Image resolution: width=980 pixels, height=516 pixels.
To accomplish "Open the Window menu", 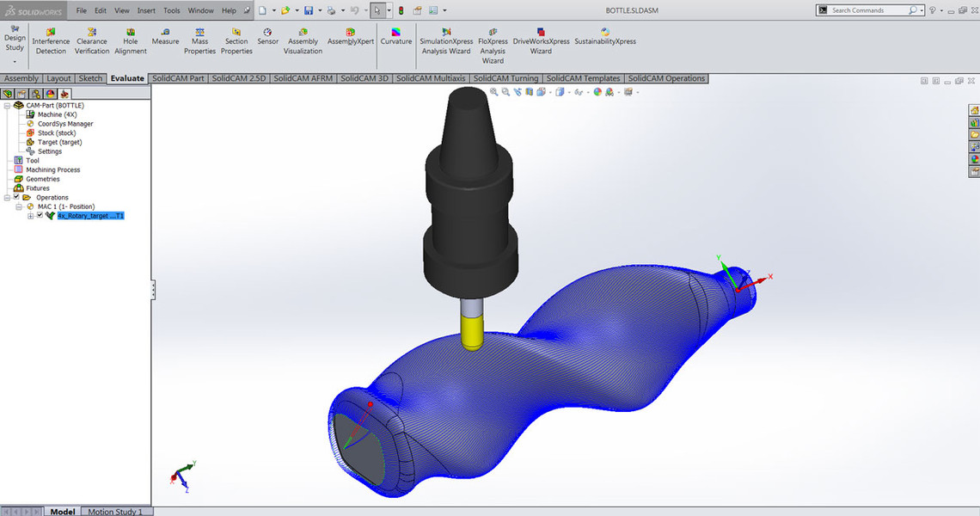I will [200, 10].
